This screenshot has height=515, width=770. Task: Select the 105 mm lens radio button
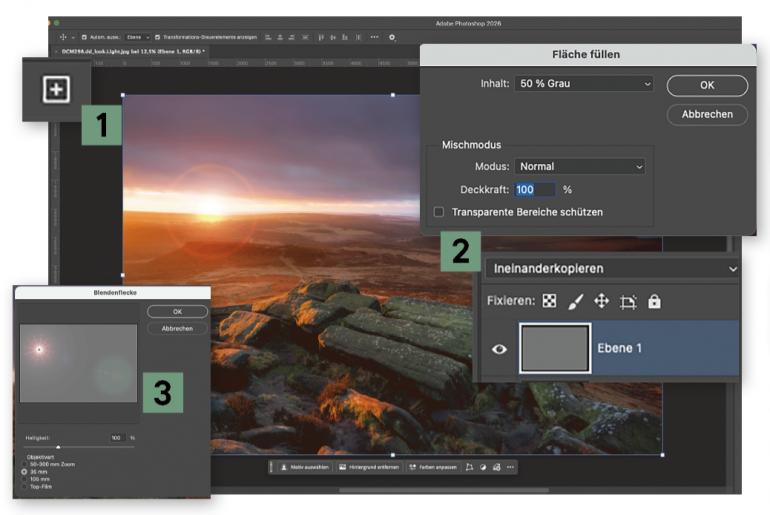coord(25,479)
